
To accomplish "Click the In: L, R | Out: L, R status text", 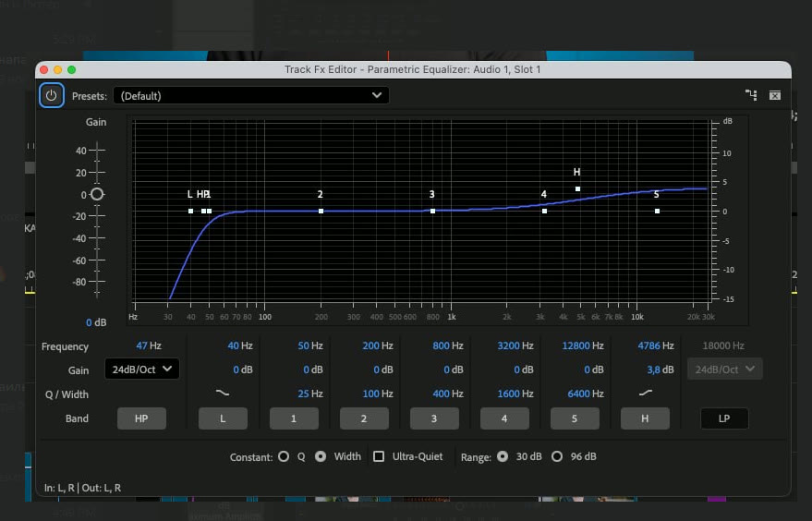I will tap(82, 488).
